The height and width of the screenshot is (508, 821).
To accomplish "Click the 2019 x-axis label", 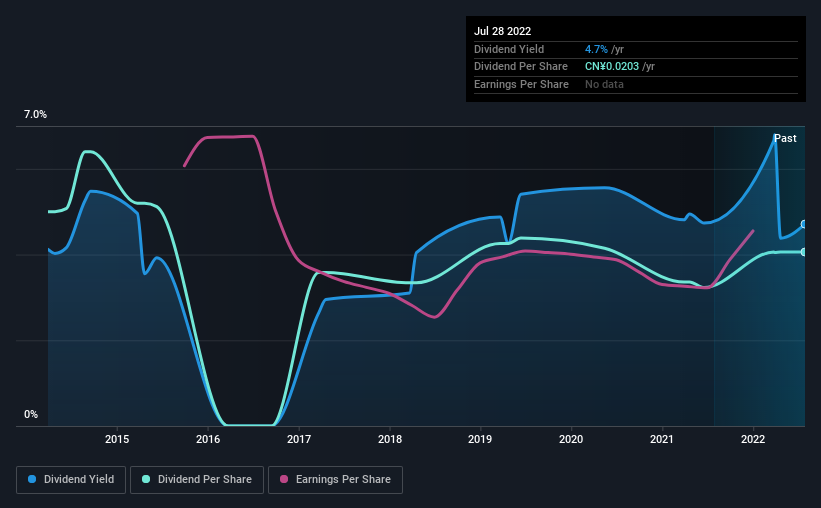I will coord(480,439).
